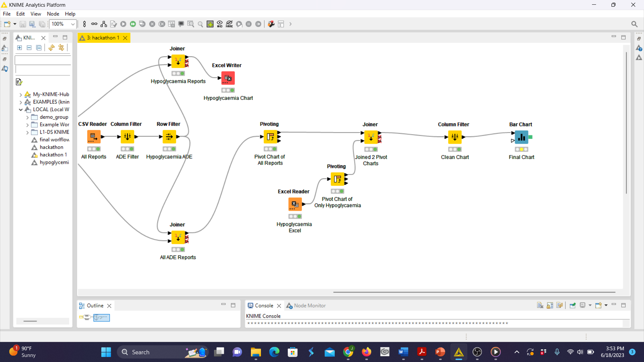Click the workflow canvas horizontal scrollbar

474,292
